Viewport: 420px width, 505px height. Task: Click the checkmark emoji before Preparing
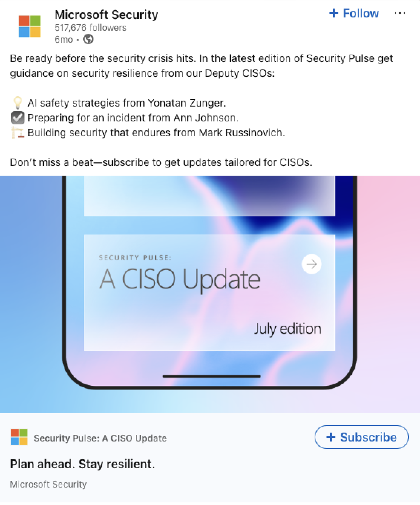pos(17,118)
